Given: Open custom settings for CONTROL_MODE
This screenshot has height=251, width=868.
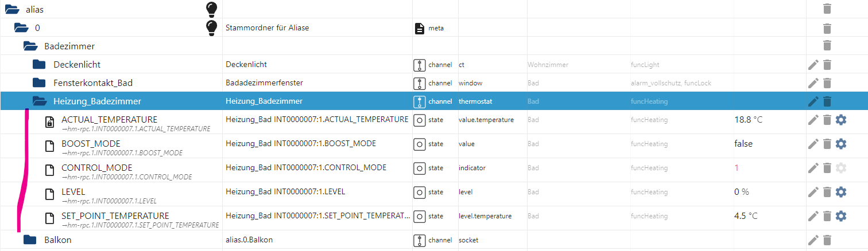Looking at the screenshot, I should click(841, 168).
